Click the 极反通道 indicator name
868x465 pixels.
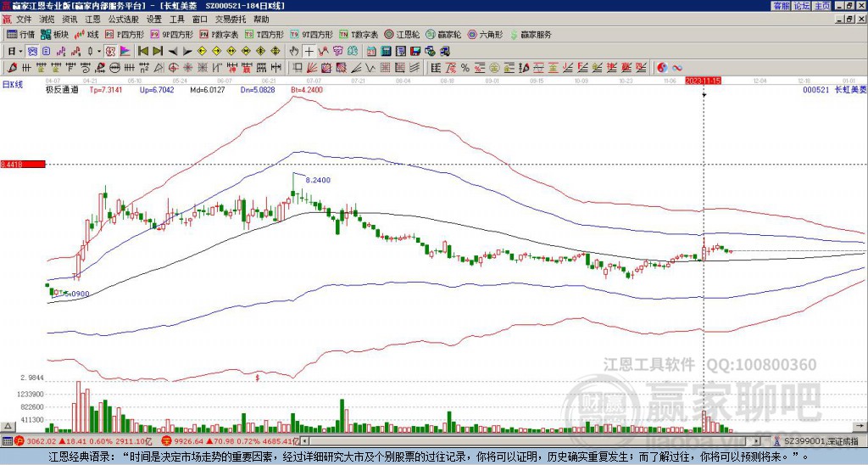tap(61, 90)
